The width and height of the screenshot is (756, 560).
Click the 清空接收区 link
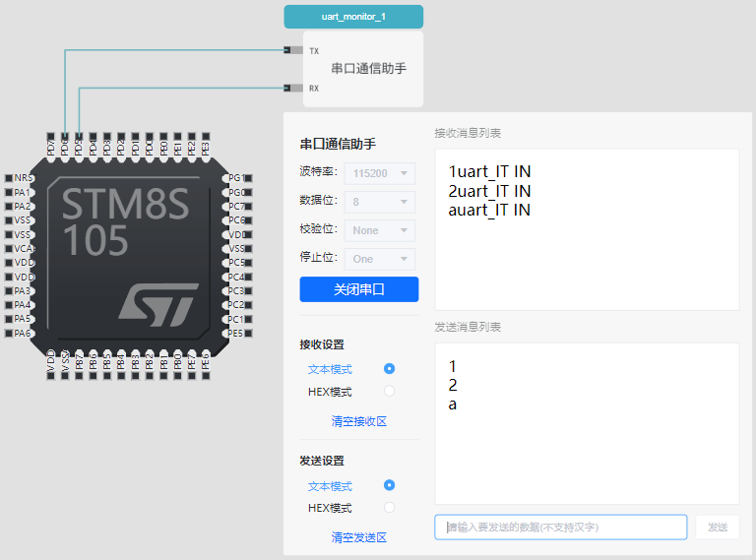[x=359, y=421]
